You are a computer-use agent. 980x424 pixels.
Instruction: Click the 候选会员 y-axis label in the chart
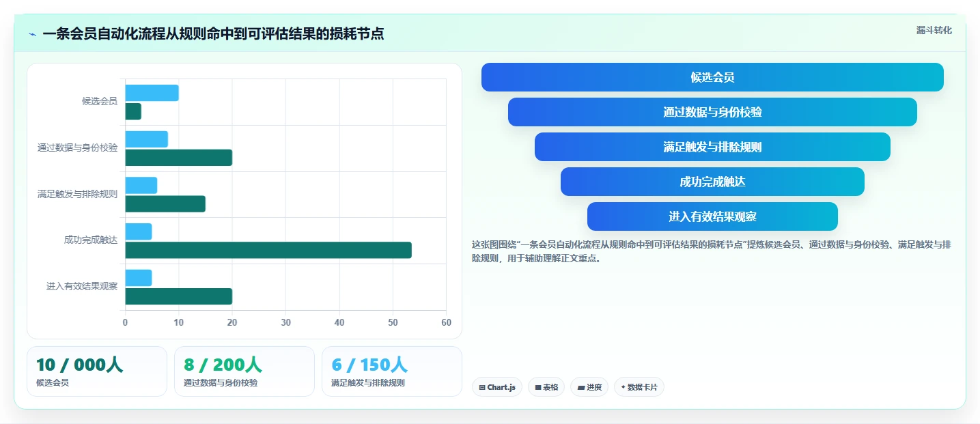tap(100, 101)
